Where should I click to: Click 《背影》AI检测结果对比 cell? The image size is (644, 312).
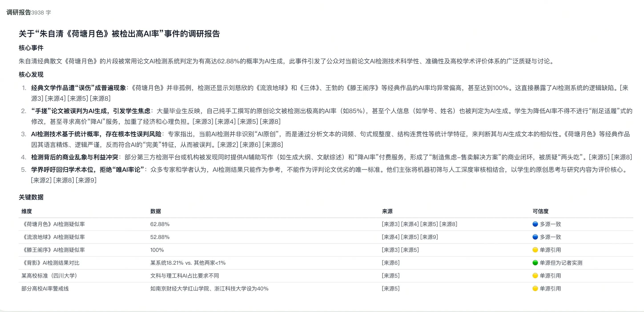pyautogui.click(x=50, y=263)
